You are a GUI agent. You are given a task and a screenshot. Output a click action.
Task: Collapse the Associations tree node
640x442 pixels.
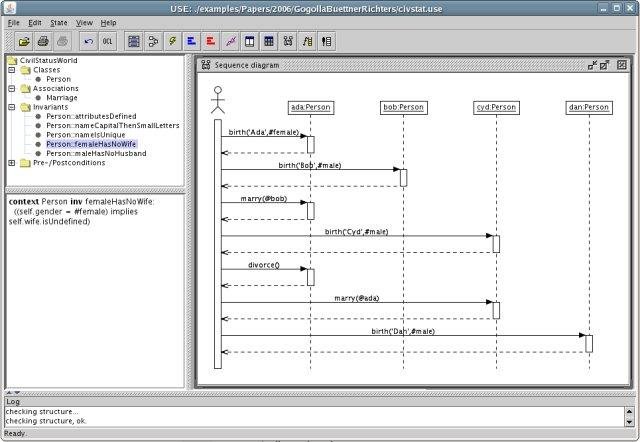(12, 88)
